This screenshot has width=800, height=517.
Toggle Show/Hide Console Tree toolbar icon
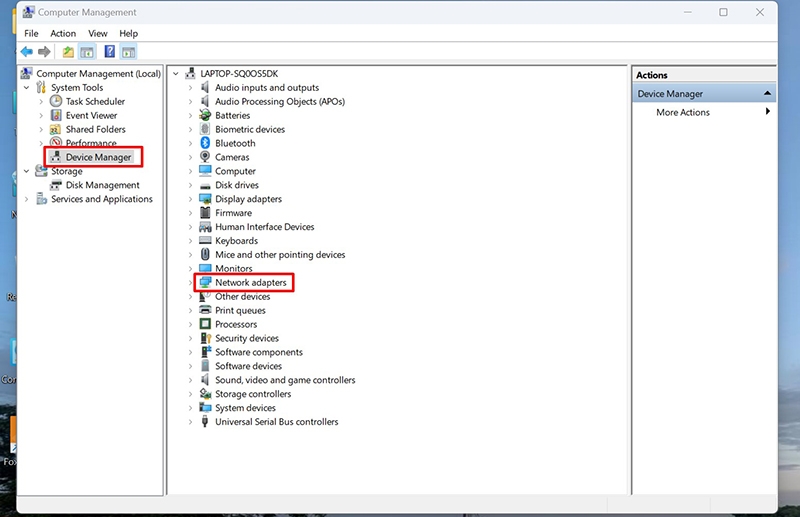click(87, 52)
